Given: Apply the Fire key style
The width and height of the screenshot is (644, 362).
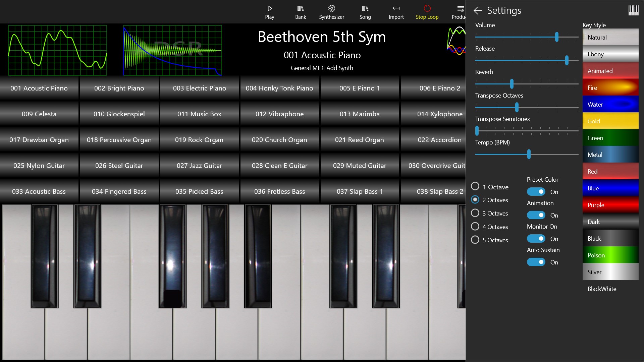Looking at the screenshot, I should (x=610, y=87).
